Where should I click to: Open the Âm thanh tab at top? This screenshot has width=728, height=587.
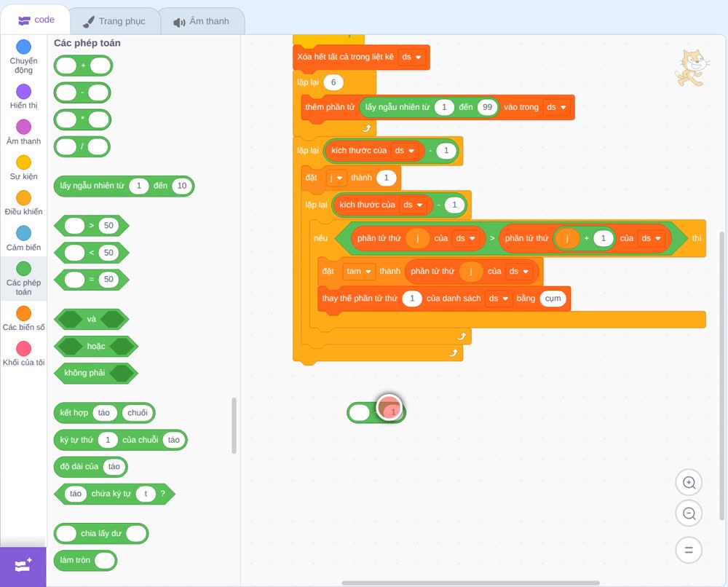click(202, 21)
